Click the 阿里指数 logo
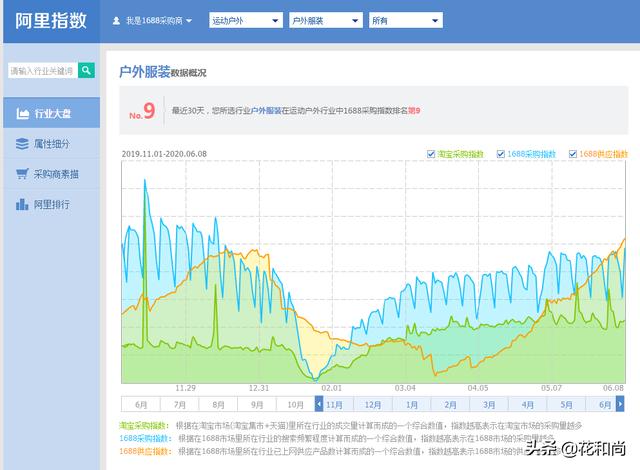The image size is (640, 470). point(51,20)
